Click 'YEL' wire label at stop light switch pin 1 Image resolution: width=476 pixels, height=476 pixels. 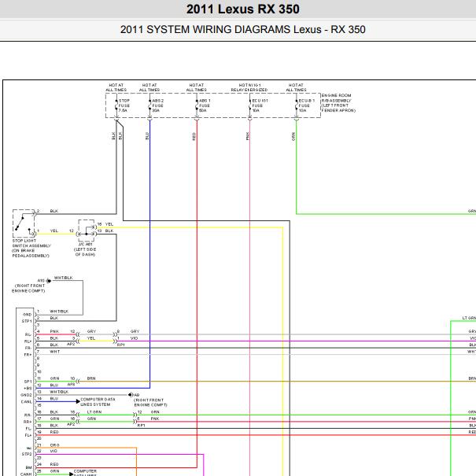coord(54,231)
